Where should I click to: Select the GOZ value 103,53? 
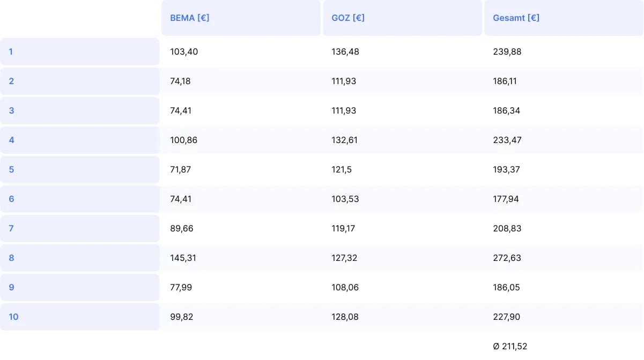pyautogui.click(x=345, y=199)
